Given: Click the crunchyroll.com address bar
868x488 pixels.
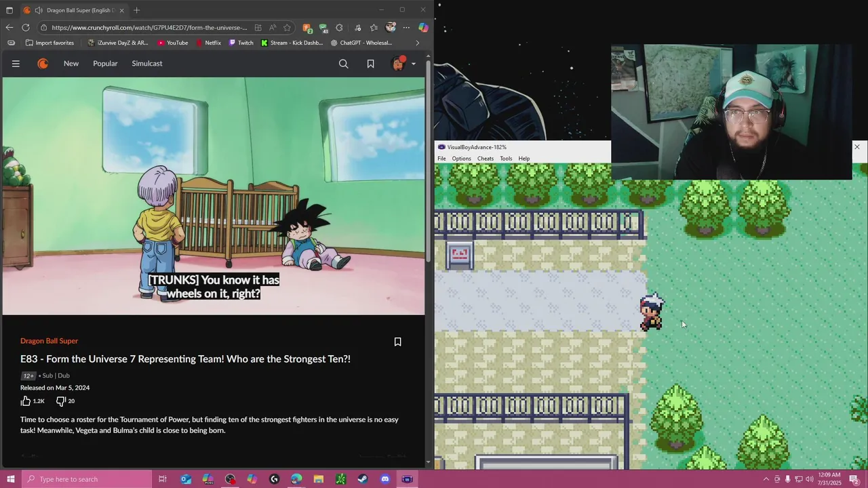Looking at the screenshot, I should (149, 28).
